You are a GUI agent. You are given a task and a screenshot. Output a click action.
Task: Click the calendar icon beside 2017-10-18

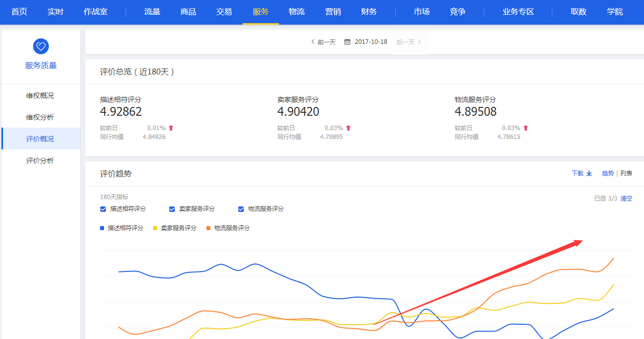[x=347, y=42]
